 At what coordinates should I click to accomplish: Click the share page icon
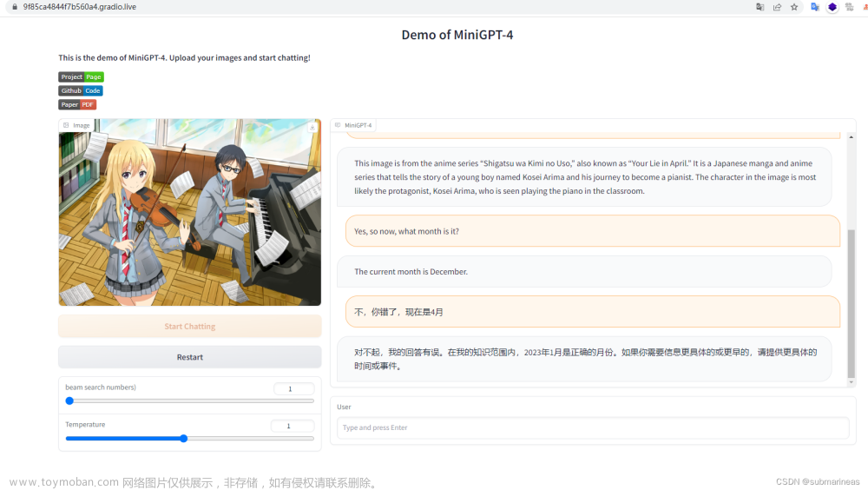click(x=777, y=7)
